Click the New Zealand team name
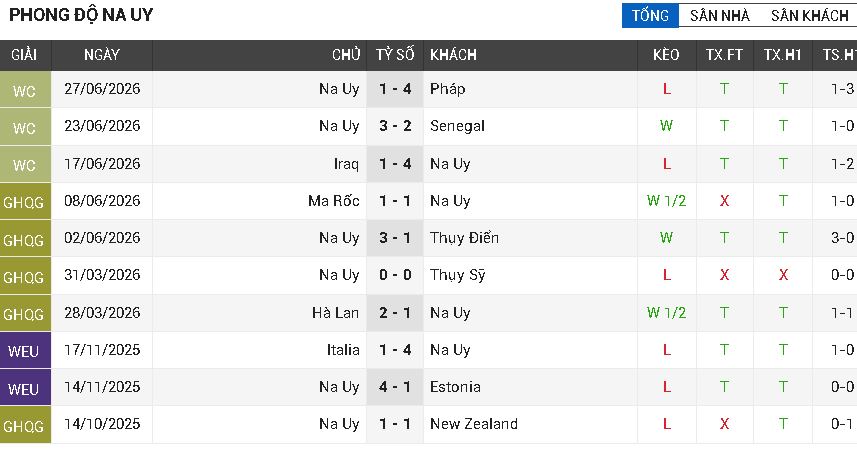The height and width of the screenshot is (453, 857). [473, 424]
